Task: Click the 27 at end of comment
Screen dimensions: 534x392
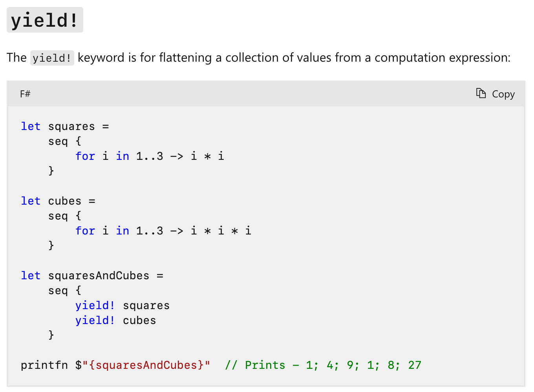Action: click(414, 365)
